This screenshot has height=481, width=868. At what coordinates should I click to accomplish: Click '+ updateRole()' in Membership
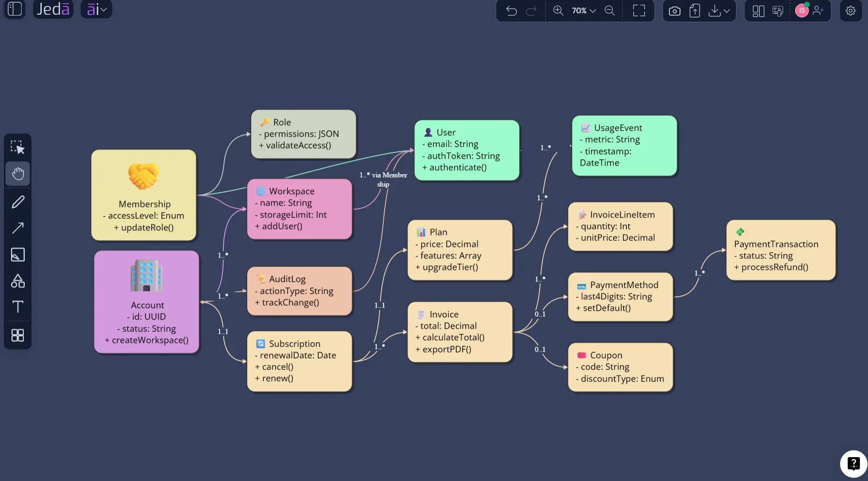click(144, 228)
